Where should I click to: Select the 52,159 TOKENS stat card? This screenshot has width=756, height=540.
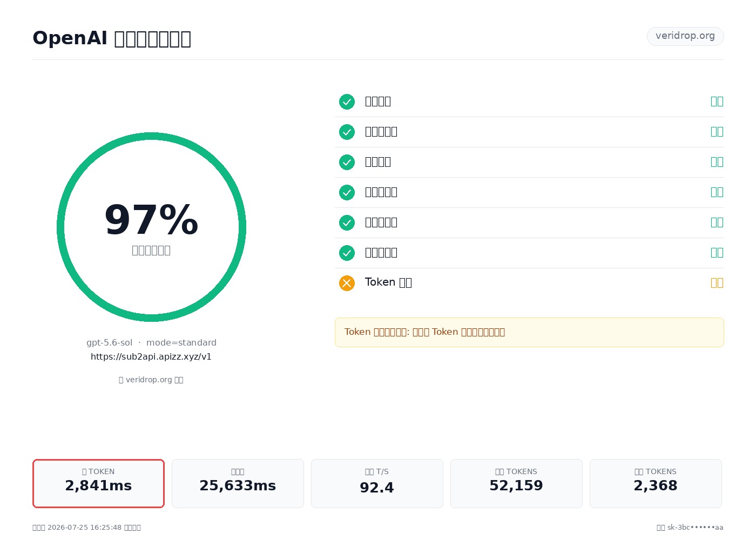(516, 483)
